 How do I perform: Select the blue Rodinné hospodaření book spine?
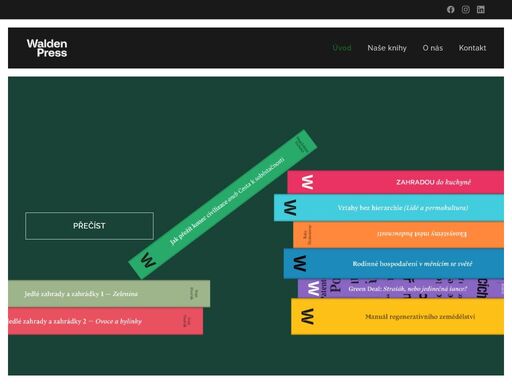[394, 263]
